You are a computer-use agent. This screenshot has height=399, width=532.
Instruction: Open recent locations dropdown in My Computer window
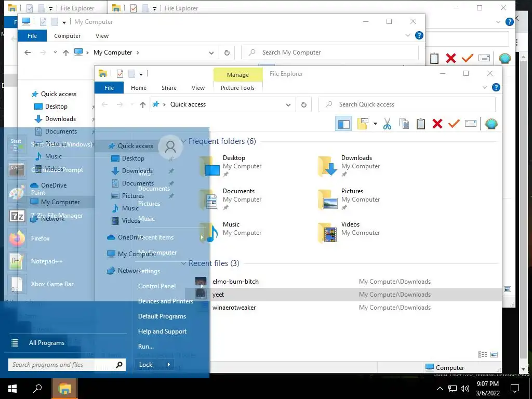click(55, 52)
